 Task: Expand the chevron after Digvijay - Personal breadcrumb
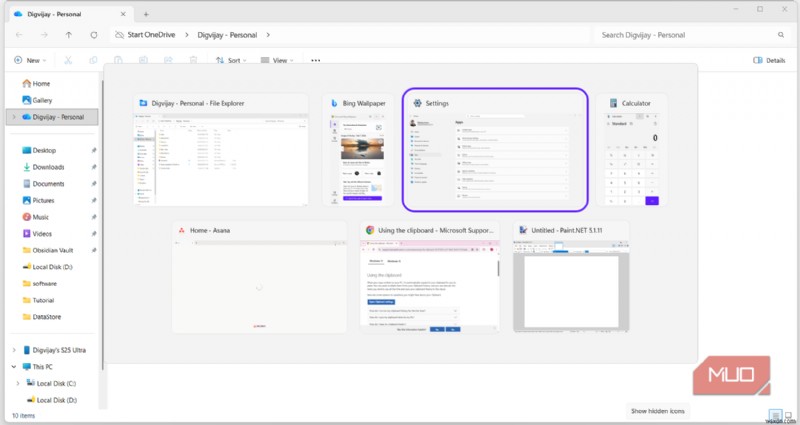268,35
